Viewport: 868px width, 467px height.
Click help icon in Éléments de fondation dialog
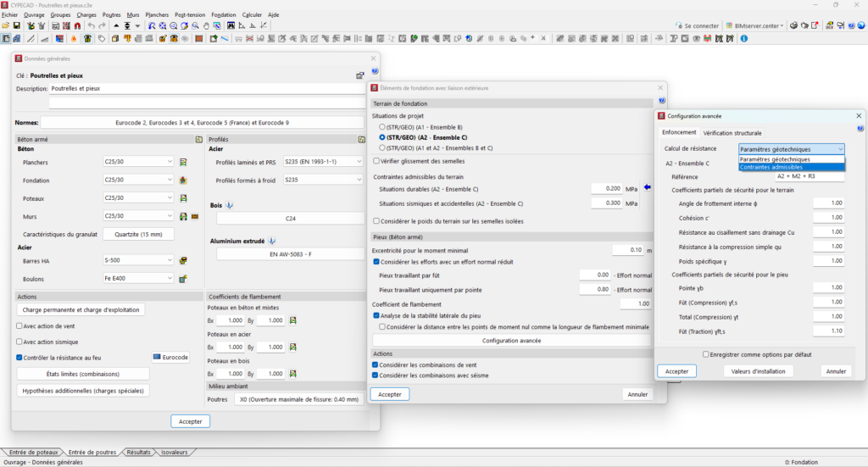click(662, 100)
